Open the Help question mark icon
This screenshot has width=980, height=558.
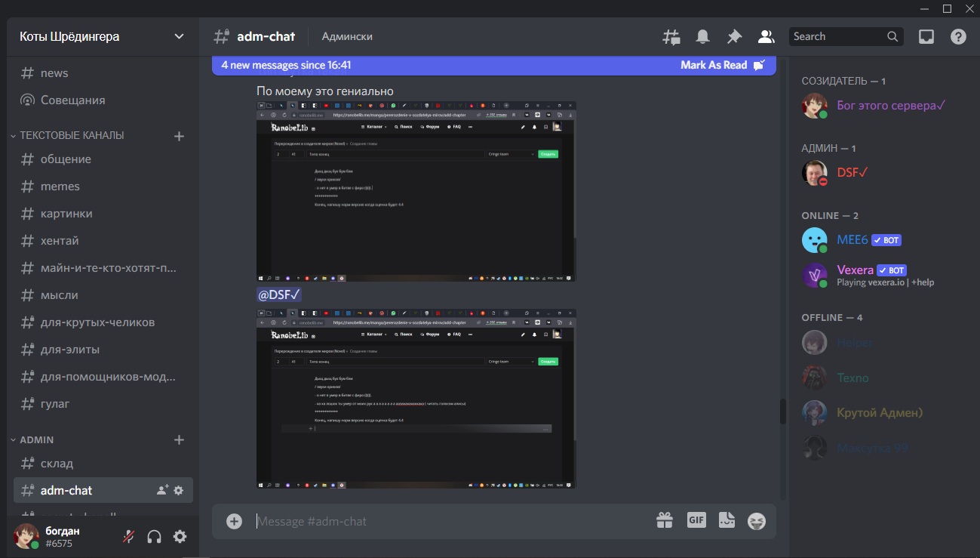click(x=958, y=36)
